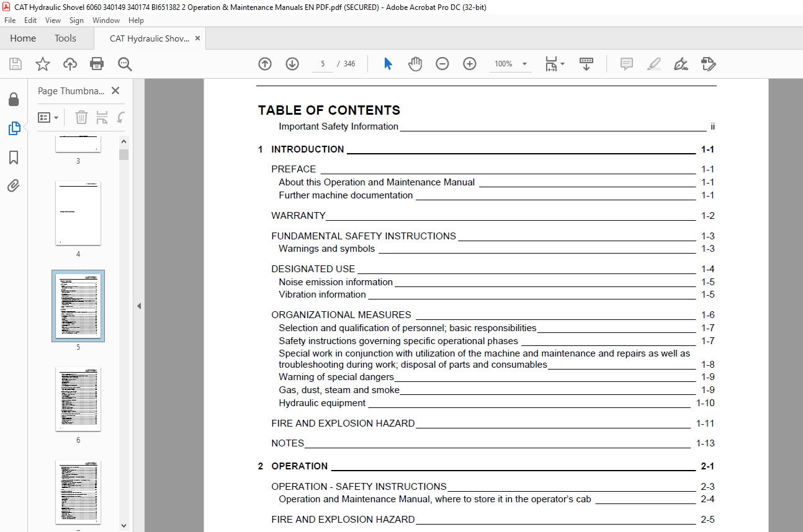Screen dimensions: 803x532
Task: Open the Find text magnifier tool
Action: (125, 64)
